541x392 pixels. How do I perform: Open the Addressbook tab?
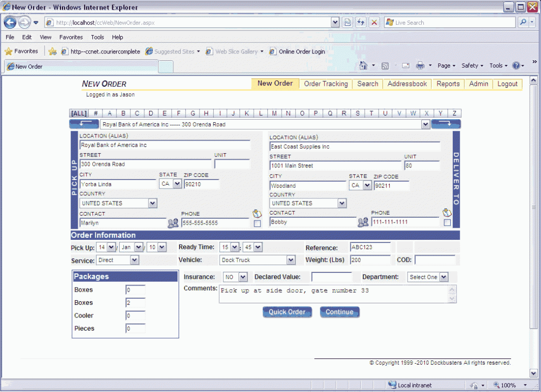click(x=407, y=84)
